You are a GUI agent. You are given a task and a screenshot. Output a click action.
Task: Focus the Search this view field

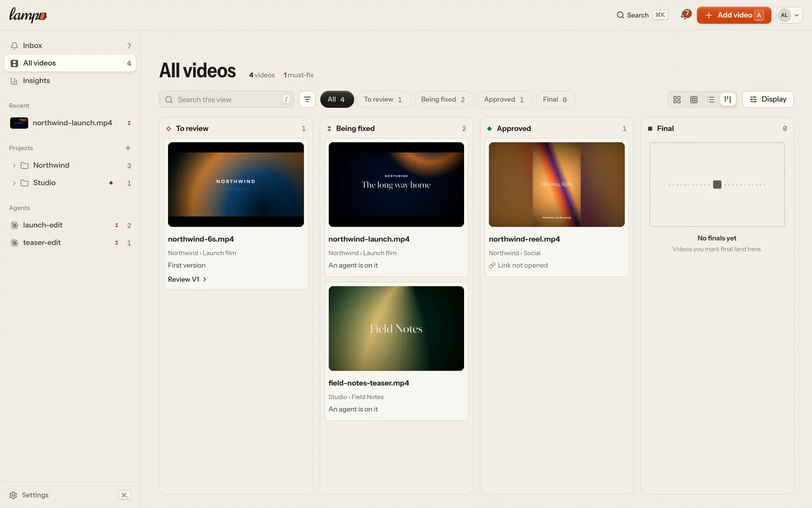pyautogui.click(x=227, y=100)
